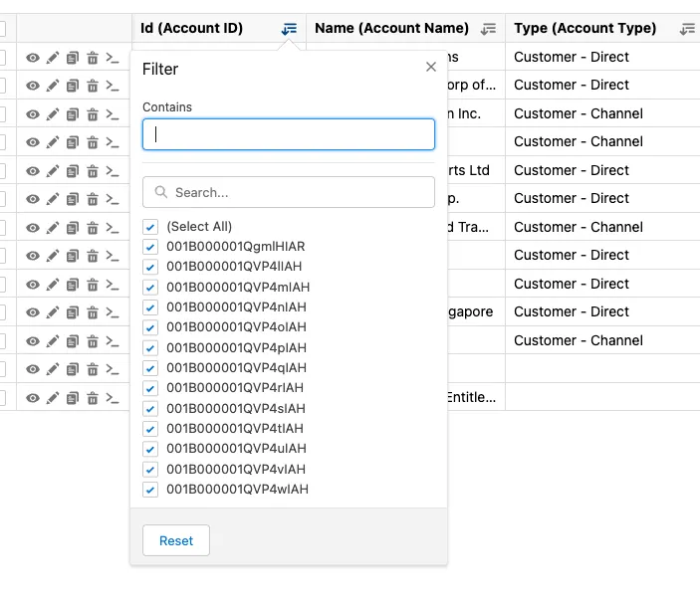This screenshot has height=608, width=700.
Task: Click the trash delete icon in the 'orp of...' row
Action: pyautogui.click(x=93, y=86)
